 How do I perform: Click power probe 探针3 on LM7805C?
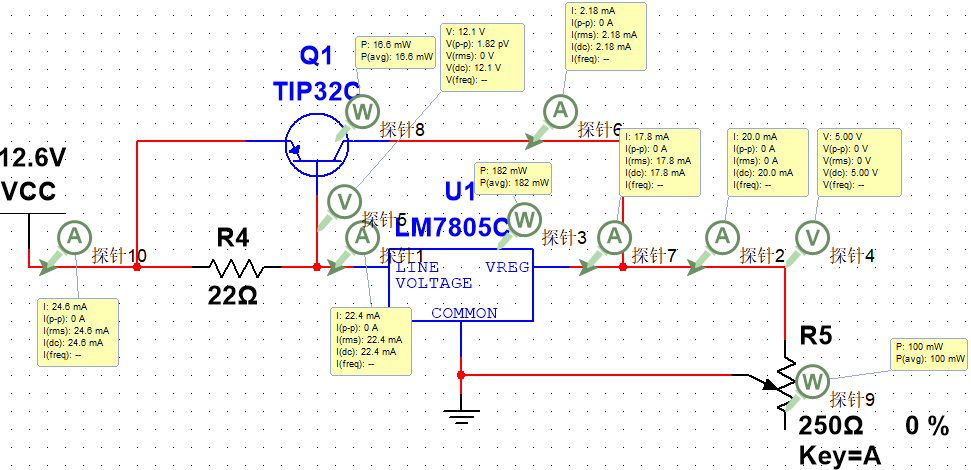(x=526, y=219)
